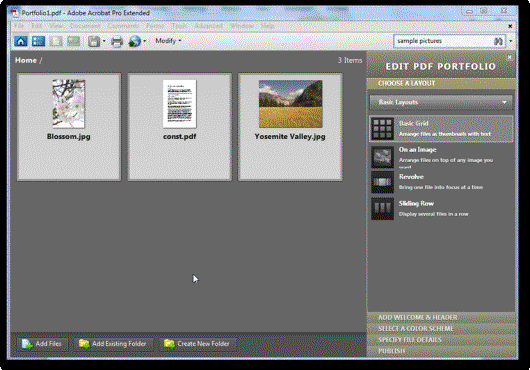This screenshot has width=530, height=370.
Task: Close the Edit PDF Portfolio panel
Action: click(x=509, y=57)
